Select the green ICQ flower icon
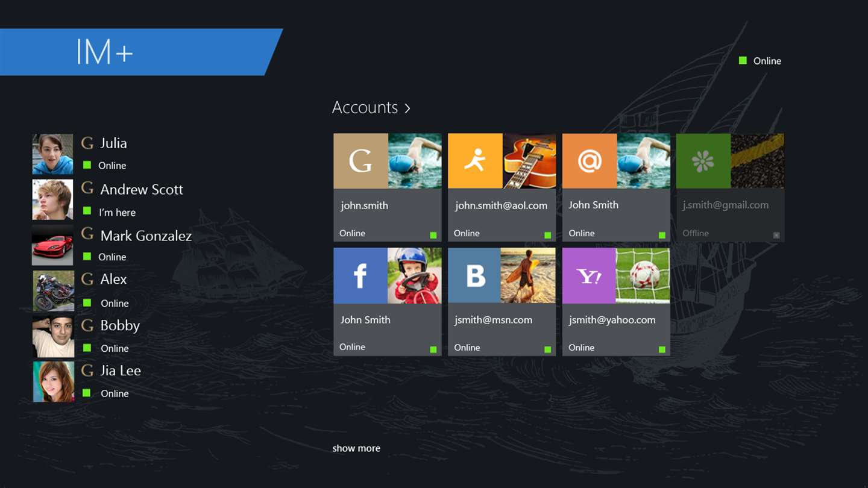 pyautogui.click(x=703, y=161)
